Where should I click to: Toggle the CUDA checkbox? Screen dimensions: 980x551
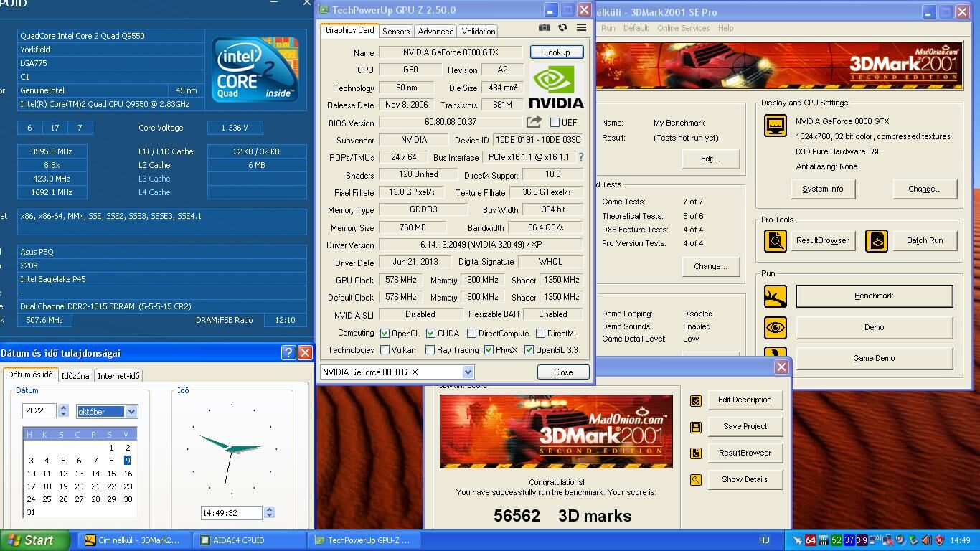point(430,334)
